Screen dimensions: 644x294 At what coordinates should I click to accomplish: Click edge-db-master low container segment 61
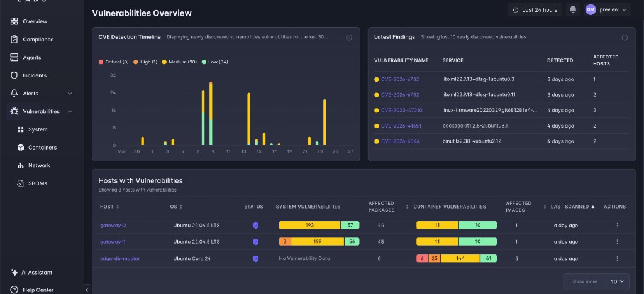click(x=488, y=259)
